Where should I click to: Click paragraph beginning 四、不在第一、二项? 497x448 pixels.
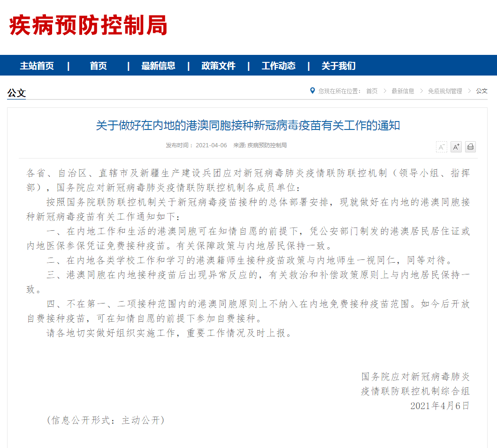click(248, 311)
